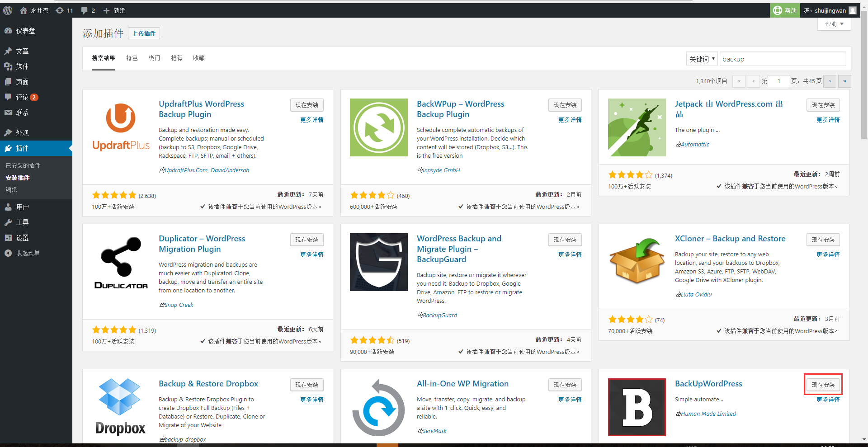Install BackUpWordPress with 现在安装

(823, 385)
